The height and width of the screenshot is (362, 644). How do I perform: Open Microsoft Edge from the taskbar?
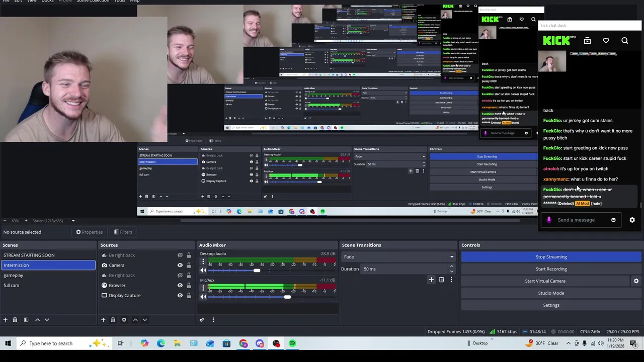point(160,343)
